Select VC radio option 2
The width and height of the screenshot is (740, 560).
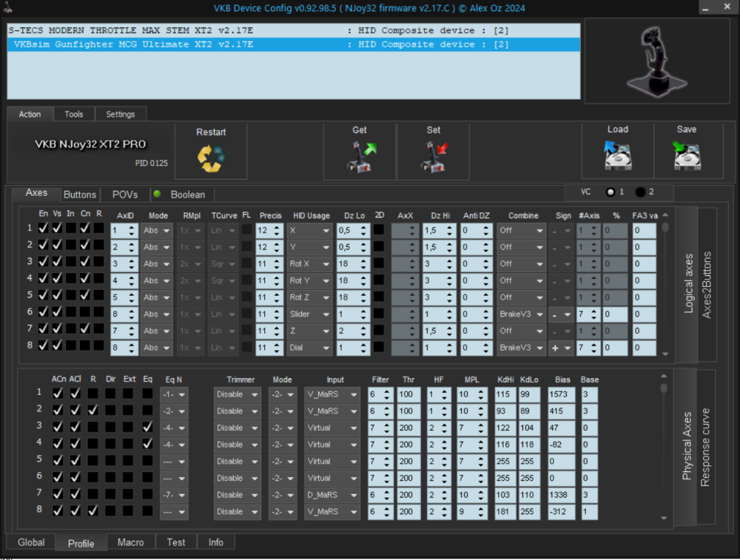pyautogui.click(x=640, y=192)
